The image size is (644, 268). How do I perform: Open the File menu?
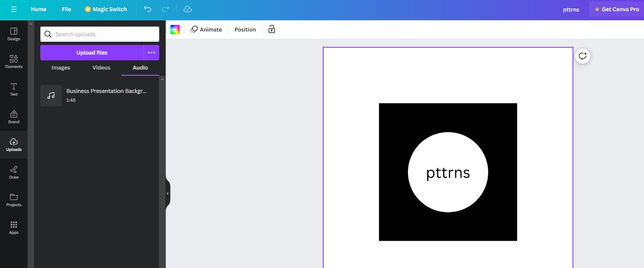tap(66, 9)
